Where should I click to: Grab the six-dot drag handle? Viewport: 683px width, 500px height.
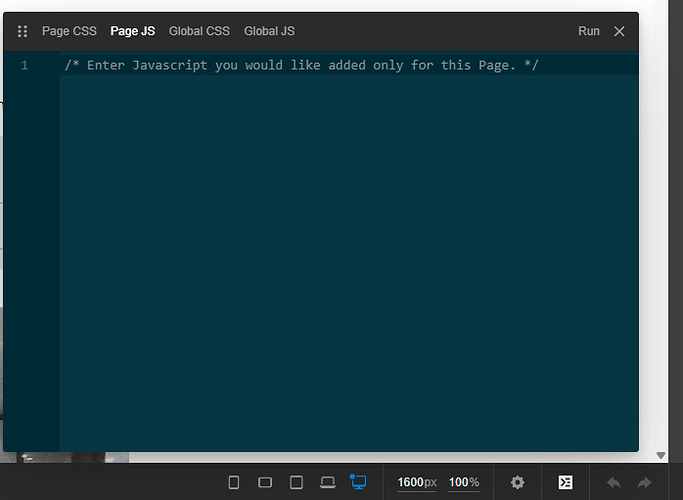coord(23,31)
